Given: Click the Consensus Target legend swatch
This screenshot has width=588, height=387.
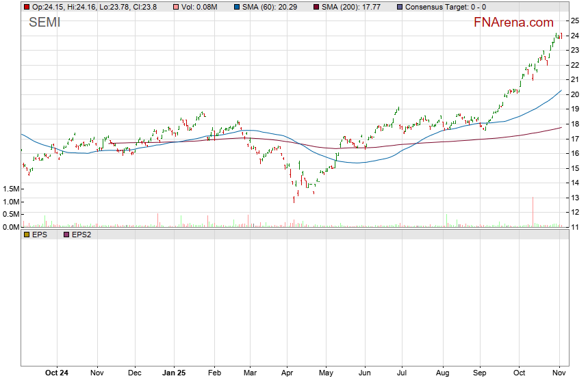Looking at the screenshot, I should 400,7.
